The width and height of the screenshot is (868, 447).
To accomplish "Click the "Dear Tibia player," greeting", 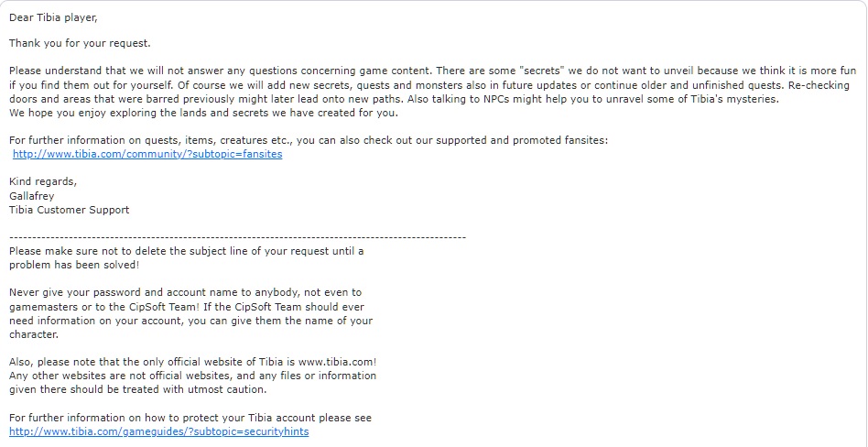I will pyautogui.click(x=53, y=16).
